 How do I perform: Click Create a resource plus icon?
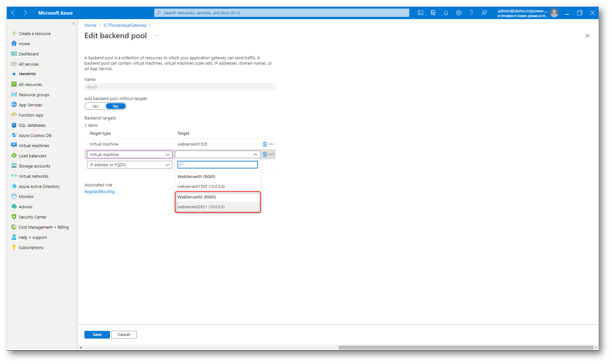(x=14, y=33)
